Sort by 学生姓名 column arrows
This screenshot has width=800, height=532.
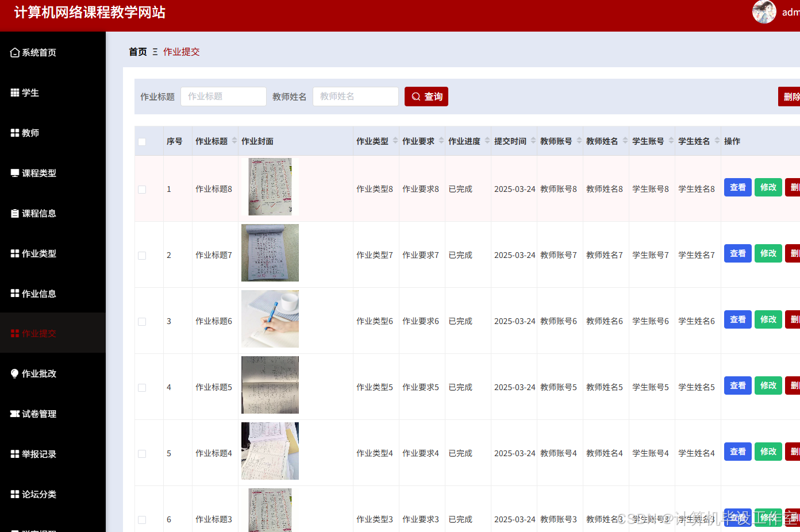coord(717,141)
